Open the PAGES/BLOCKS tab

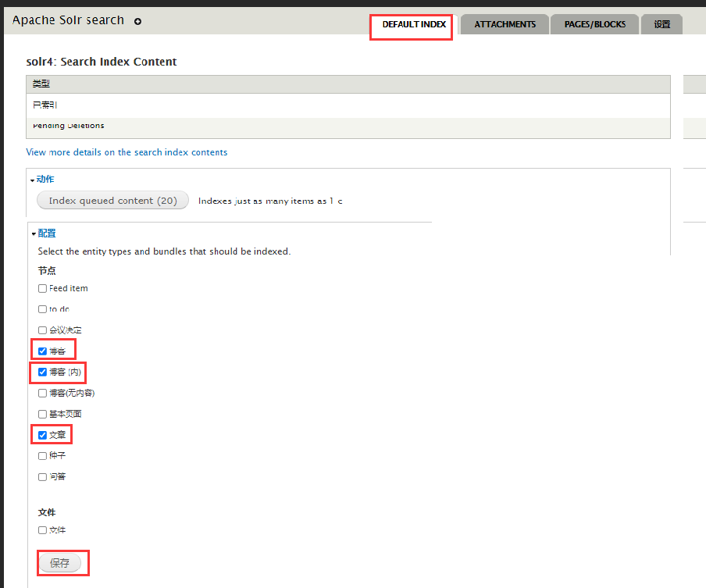tap(595, 24)
